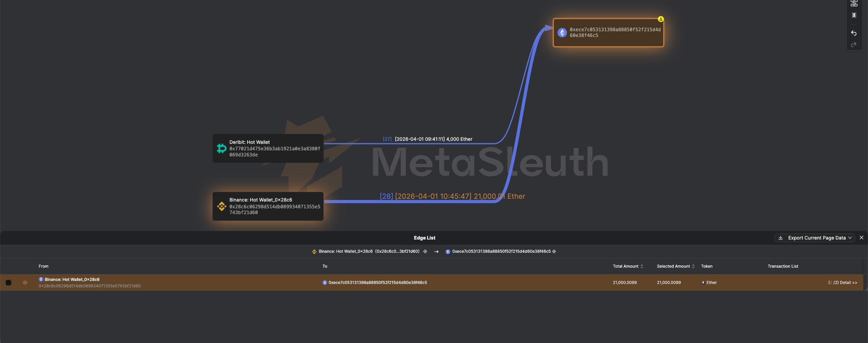868x343 pixels.
Task: Click the redo arrow in the canvas toolbar
Action: (x=854, y=44)
